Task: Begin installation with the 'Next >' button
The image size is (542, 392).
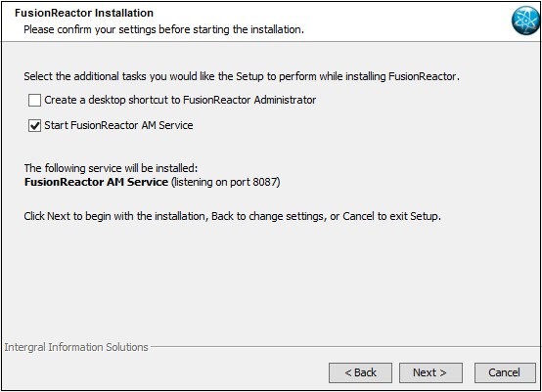Action: [430, 372]
